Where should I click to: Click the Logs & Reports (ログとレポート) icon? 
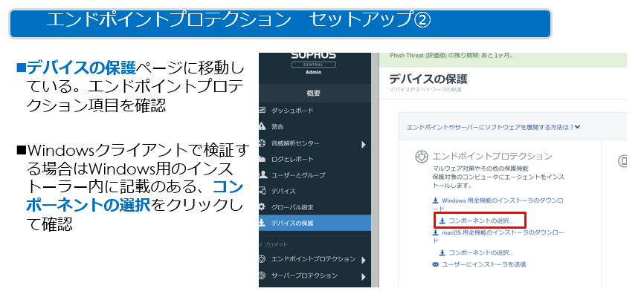[262, 159]
